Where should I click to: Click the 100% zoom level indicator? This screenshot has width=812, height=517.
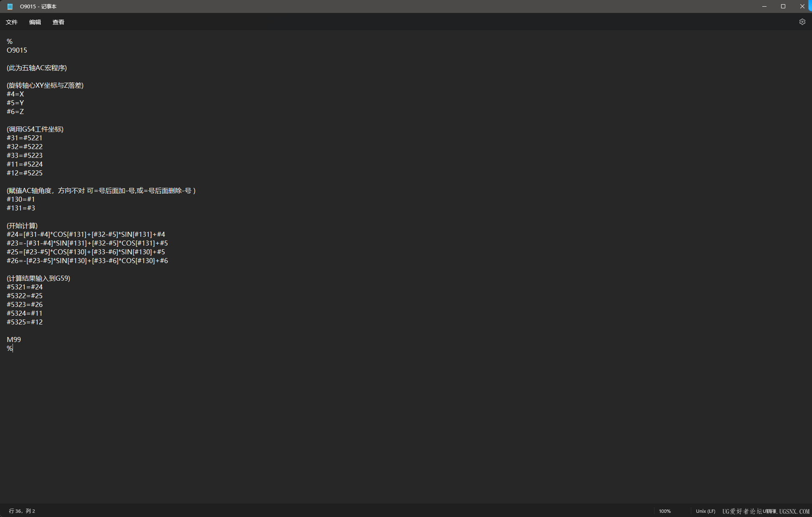point(665,511)
